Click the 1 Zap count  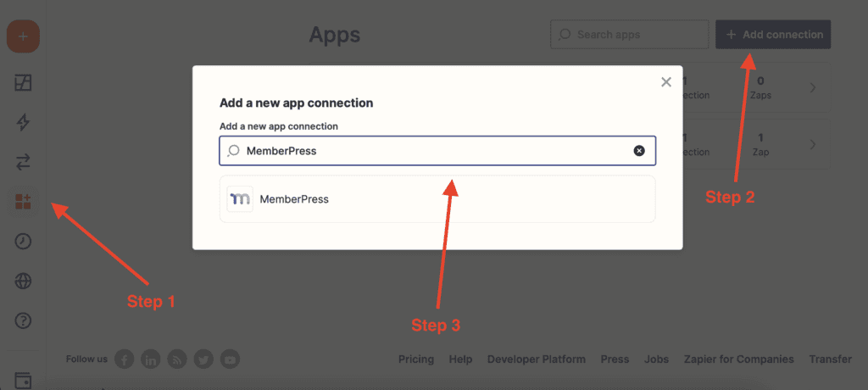[x=760, y=145]
